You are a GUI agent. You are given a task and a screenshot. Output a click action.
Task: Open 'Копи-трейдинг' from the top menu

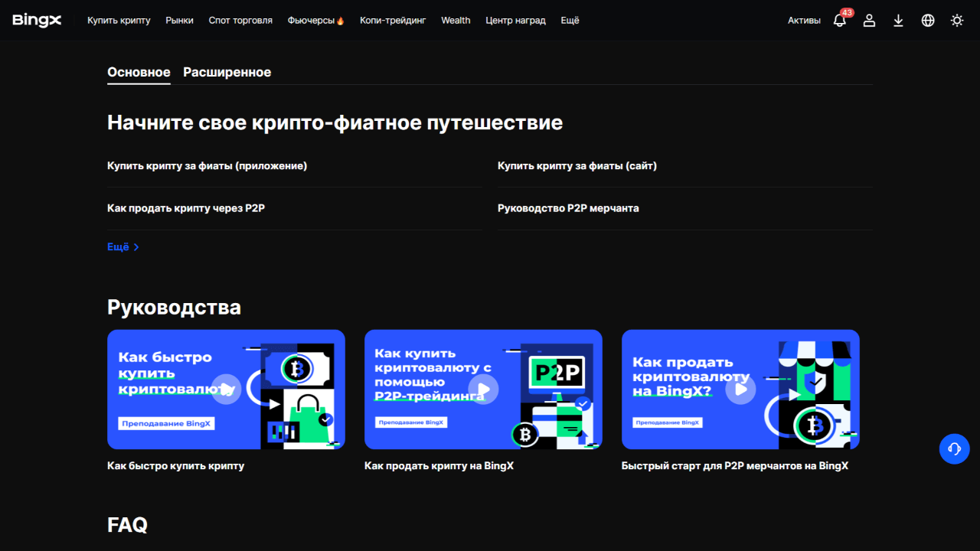click(393, 21)
